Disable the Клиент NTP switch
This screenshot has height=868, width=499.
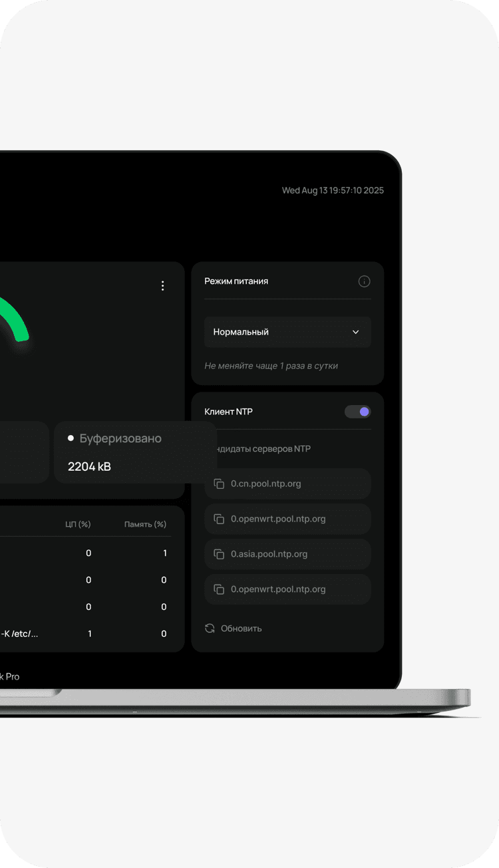[x=357, y=412]
